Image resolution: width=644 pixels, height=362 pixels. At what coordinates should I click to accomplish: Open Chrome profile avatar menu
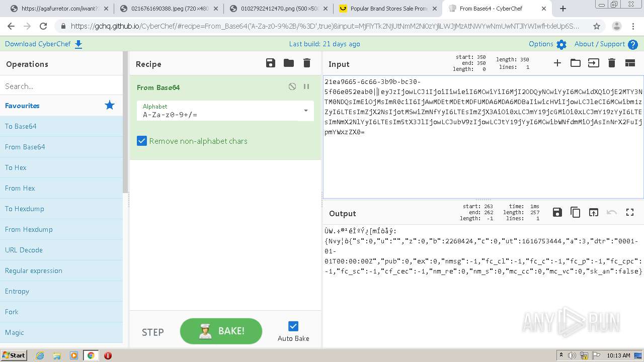coord(617,26)
